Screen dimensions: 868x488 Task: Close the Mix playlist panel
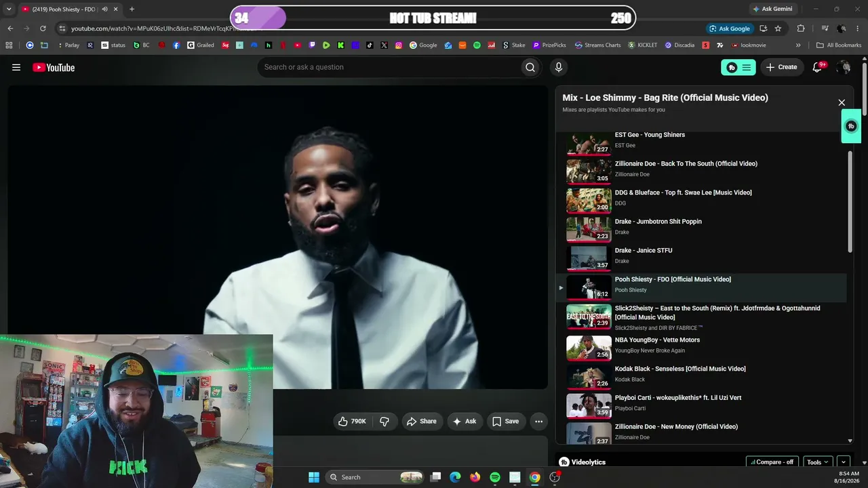coord(842,102)
